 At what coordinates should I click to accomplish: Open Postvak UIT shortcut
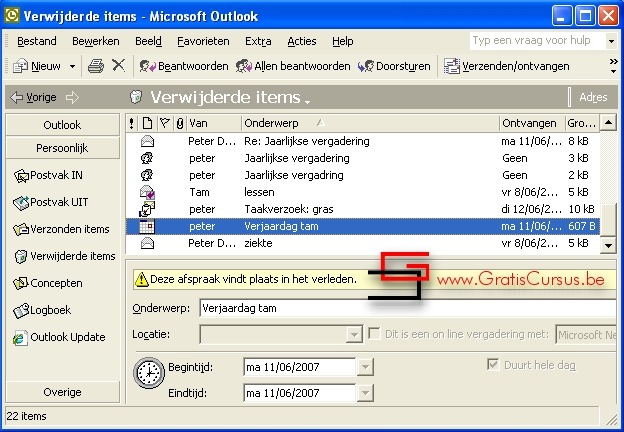tap(50, 202)
